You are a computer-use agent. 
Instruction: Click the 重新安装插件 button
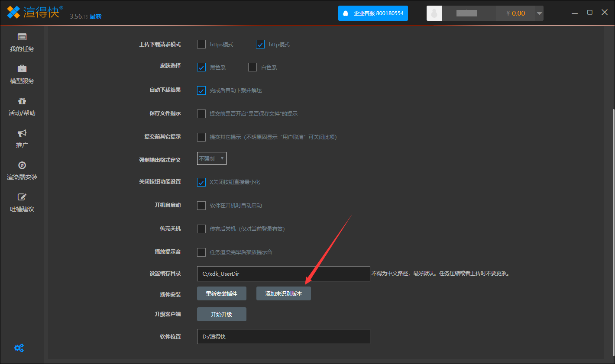point(222,293)
